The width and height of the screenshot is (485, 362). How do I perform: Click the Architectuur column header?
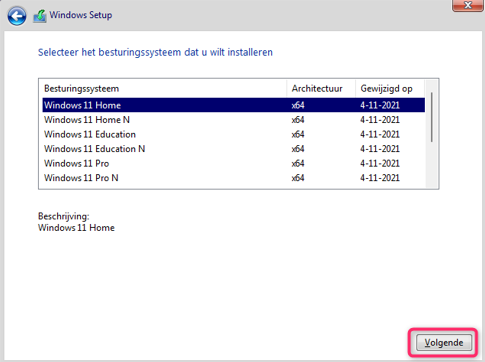tap(321, 89)
